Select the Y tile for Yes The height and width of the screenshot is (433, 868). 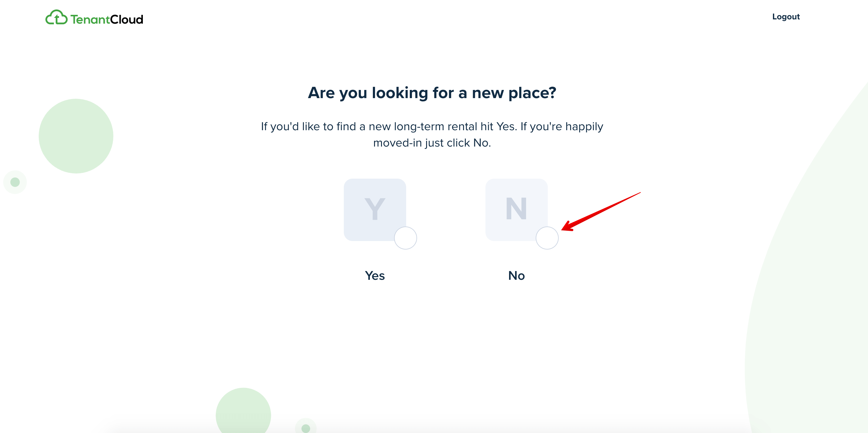pos(375,210)
